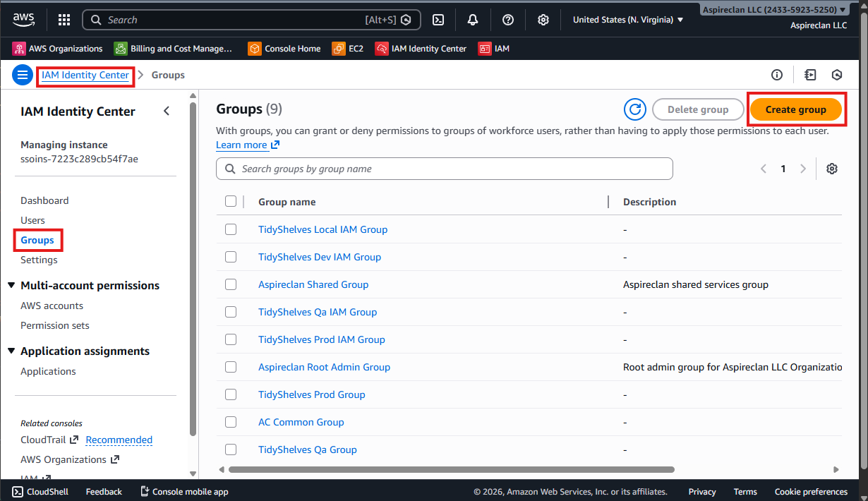Screen dimensions: 868x501
Task: Click the EC2 bookmark icon
Action: [x=339, y=49]
